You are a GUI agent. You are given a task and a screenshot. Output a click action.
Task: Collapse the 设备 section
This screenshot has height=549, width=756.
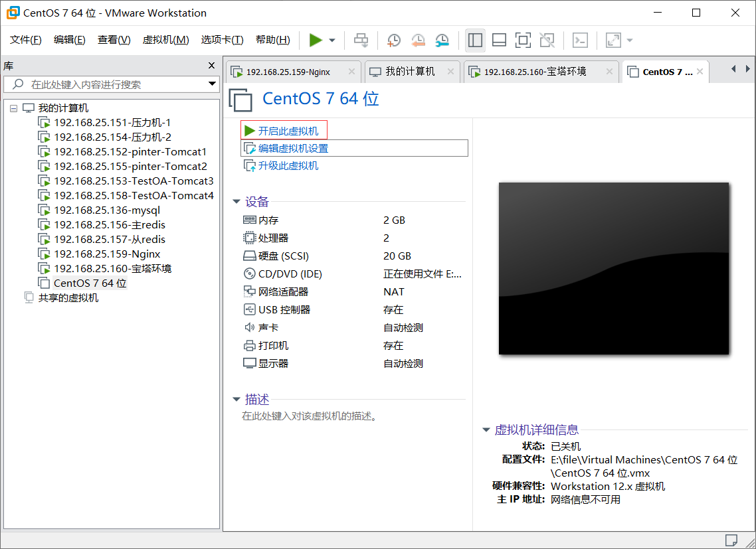[236, 201]
